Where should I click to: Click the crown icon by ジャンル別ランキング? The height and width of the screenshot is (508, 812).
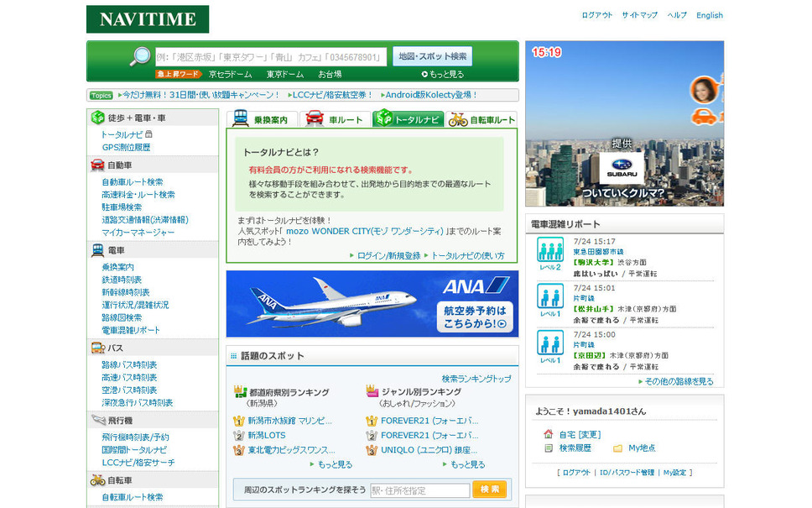coord(372,390)
